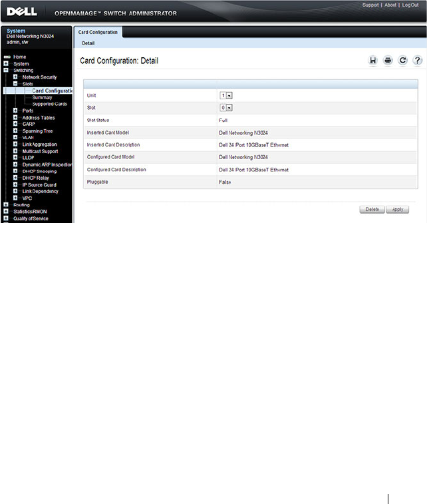Click the Dell logo
427x504 pixels.
(x=22, y=12)
